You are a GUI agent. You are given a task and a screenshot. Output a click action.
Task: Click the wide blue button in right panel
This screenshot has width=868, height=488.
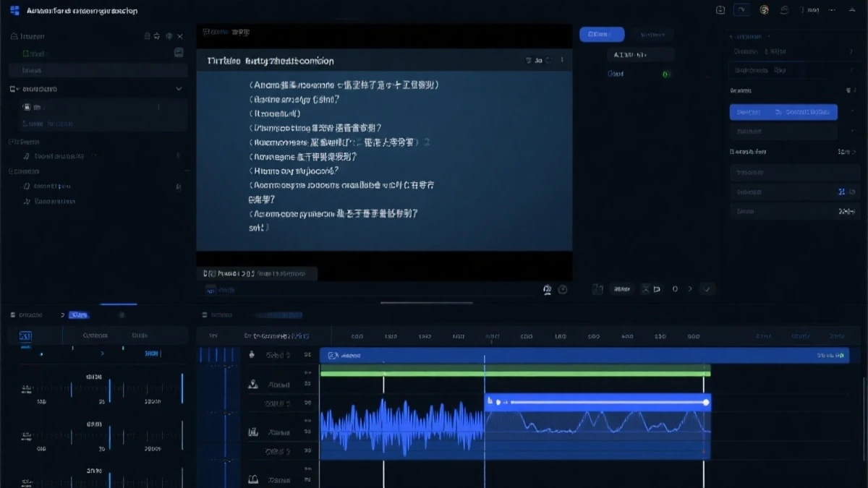click(783, 112)
